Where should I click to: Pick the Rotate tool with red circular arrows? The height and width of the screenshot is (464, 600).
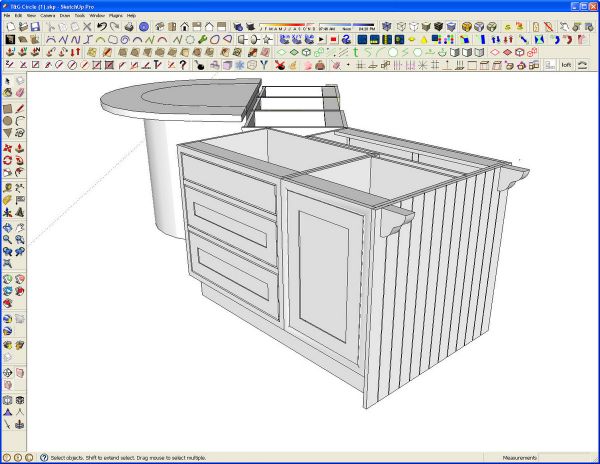coord(7,160)
